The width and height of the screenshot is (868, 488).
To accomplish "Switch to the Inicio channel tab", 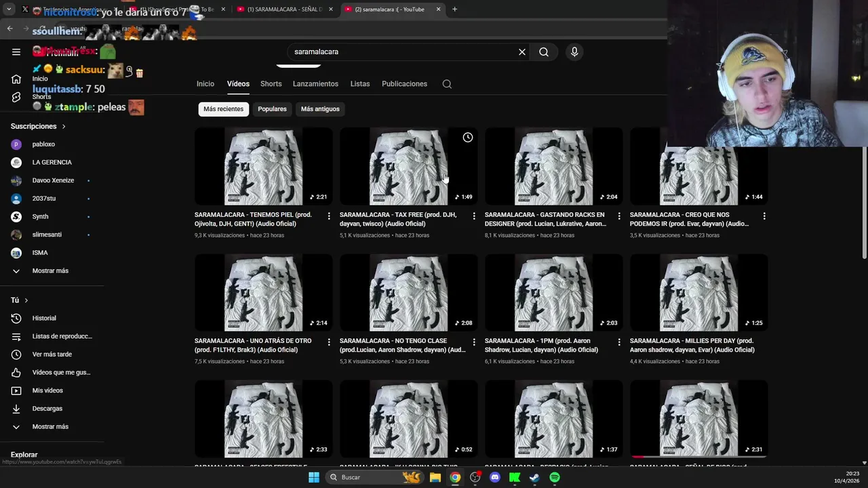I will (x=205, y=84).
